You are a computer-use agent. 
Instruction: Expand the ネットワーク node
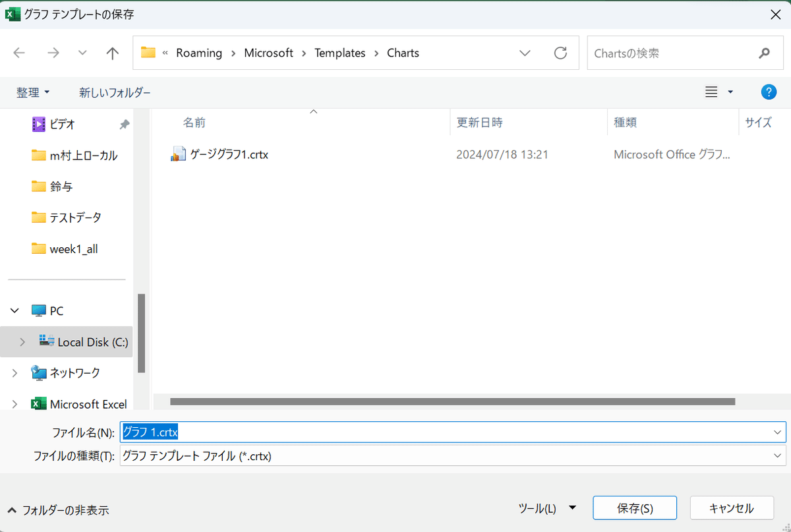pos(15,373)
